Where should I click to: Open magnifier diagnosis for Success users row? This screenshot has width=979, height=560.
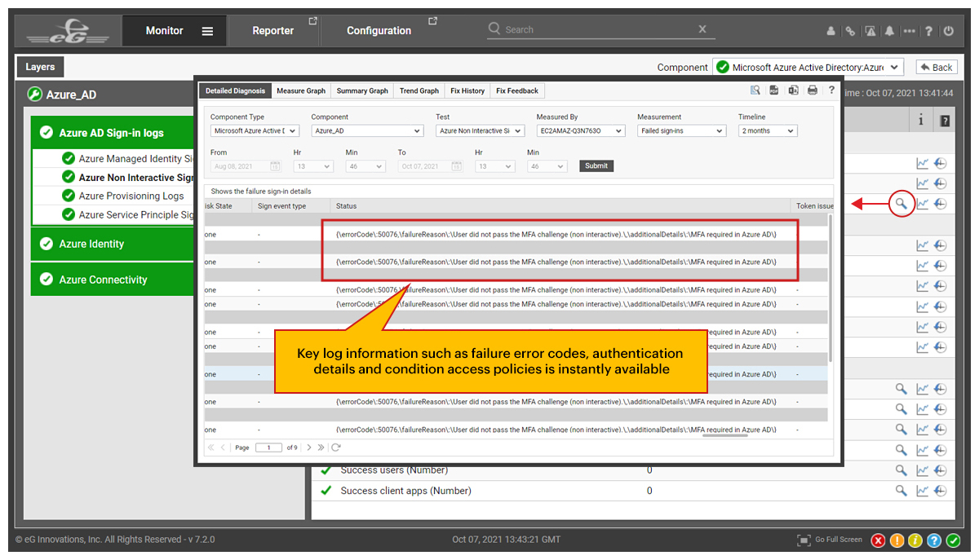click(x=901, y=470)
